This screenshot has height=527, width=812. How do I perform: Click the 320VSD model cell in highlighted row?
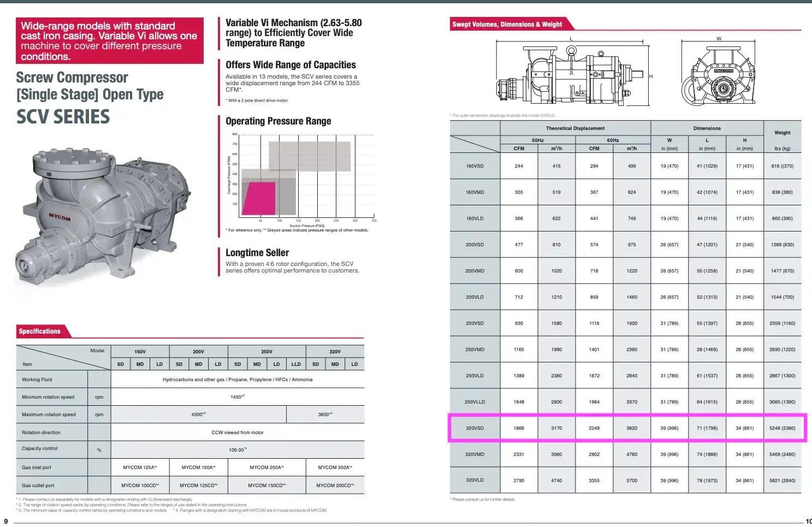(475, 428)
